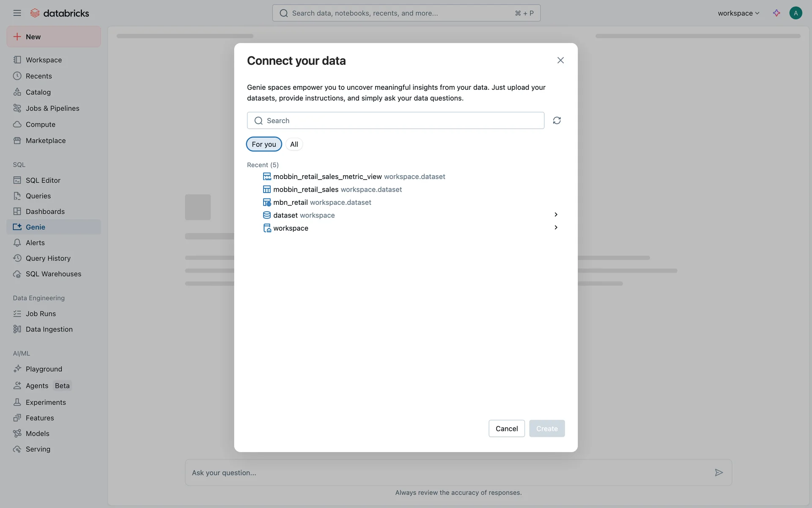Close the Connect your data dialog
The width and height of the screenshot is (812, 508).
[560, 61]
